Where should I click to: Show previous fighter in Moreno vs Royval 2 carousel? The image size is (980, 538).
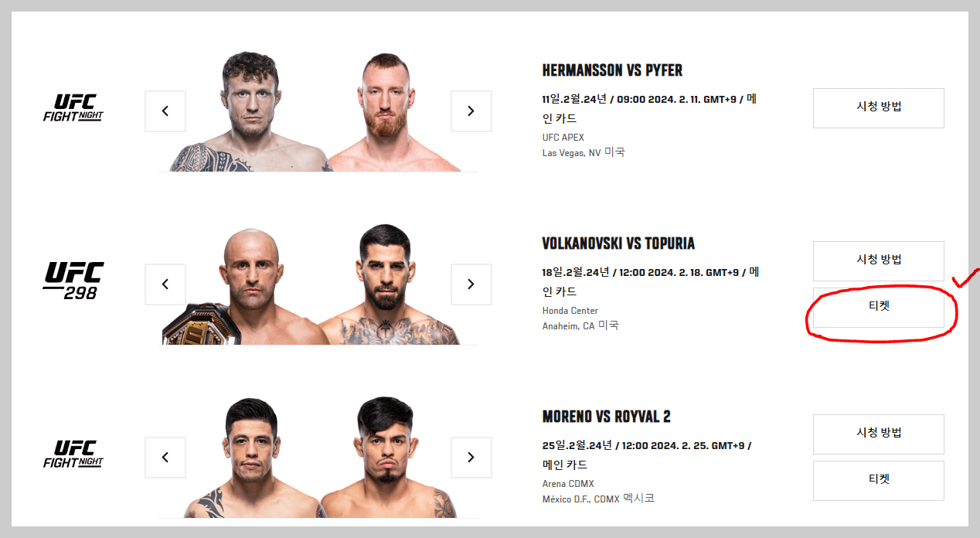pos(165,458)
